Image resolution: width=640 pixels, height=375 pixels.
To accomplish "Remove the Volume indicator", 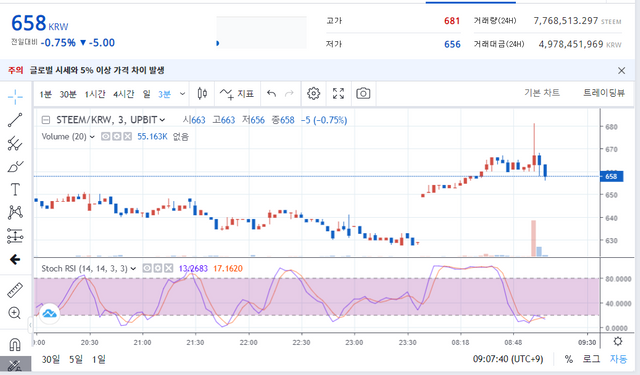I will (x=128, y=136).
